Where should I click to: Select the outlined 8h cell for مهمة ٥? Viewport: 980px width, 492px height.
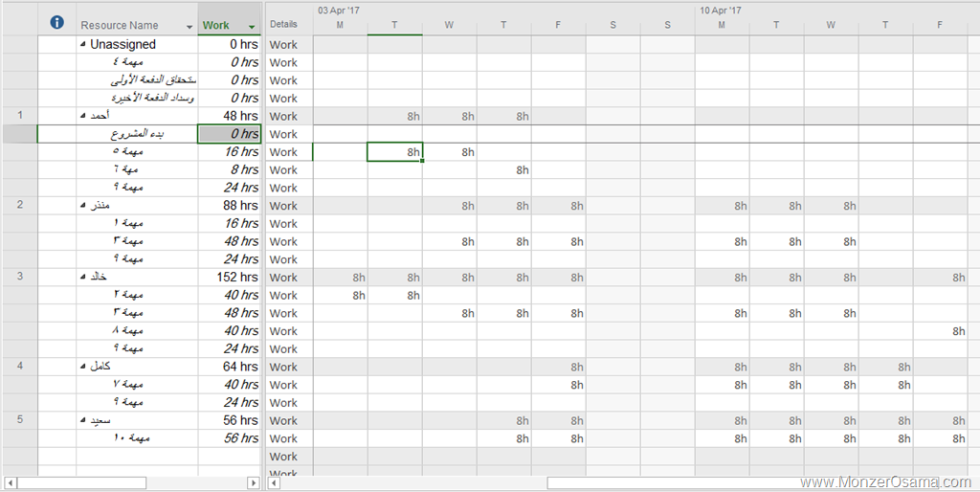[395, 152]
